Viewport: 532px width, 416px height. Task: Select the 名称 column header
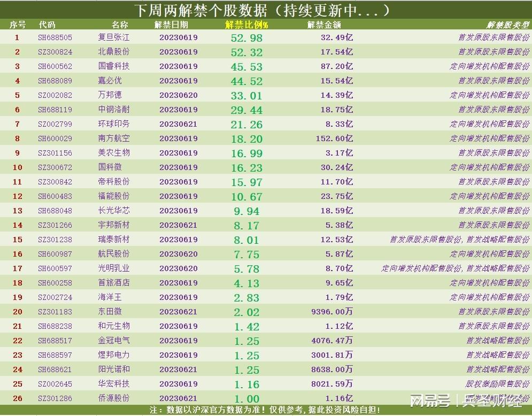120,25
